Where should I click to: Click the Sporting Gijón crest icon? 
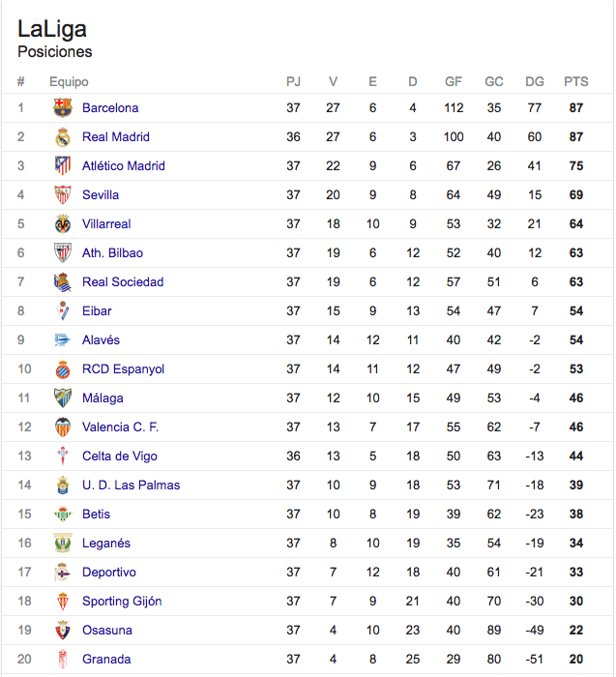pyautogui.click(x=63, y=601)
